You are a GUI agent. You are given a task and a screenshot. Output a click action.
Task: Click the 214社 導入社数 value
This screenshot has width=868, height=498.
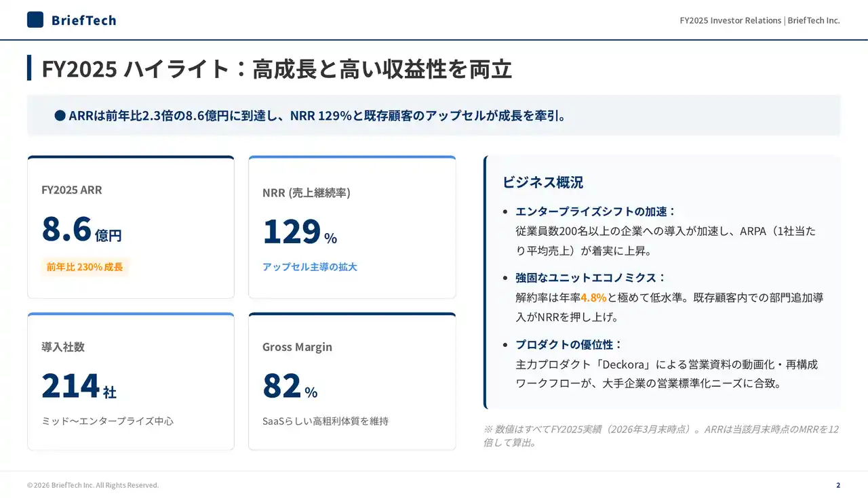click(x=79, y=386)
